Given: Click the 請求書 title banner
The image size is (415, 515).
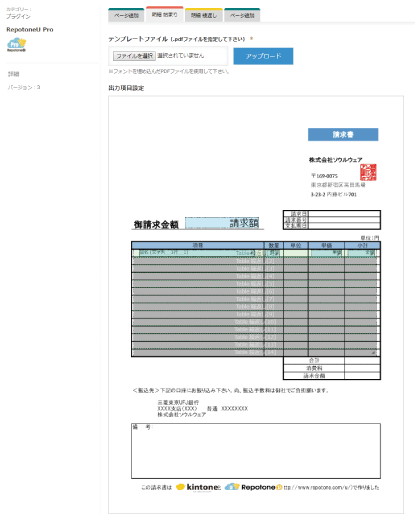Looking at the screenshot, I should 343,134.
